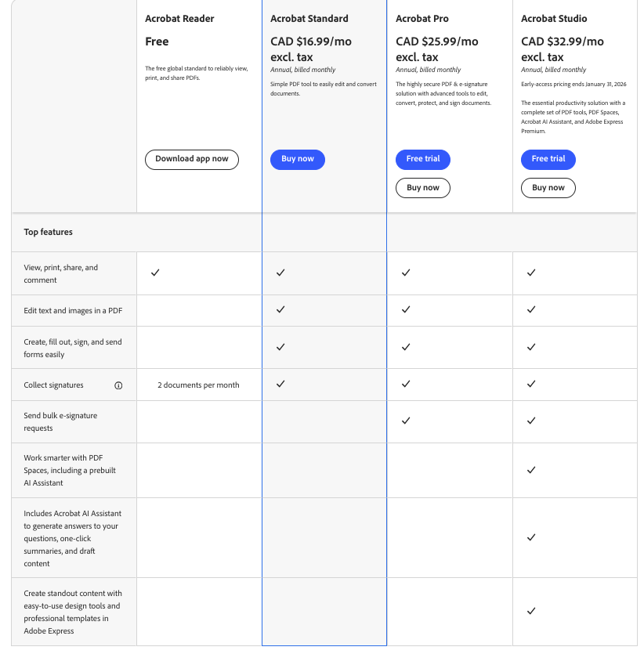Click the Collect signatures checkmark under Acrobat Pro
The width and height of the screenshot is (644, 654).
click(x=406, y=384)
